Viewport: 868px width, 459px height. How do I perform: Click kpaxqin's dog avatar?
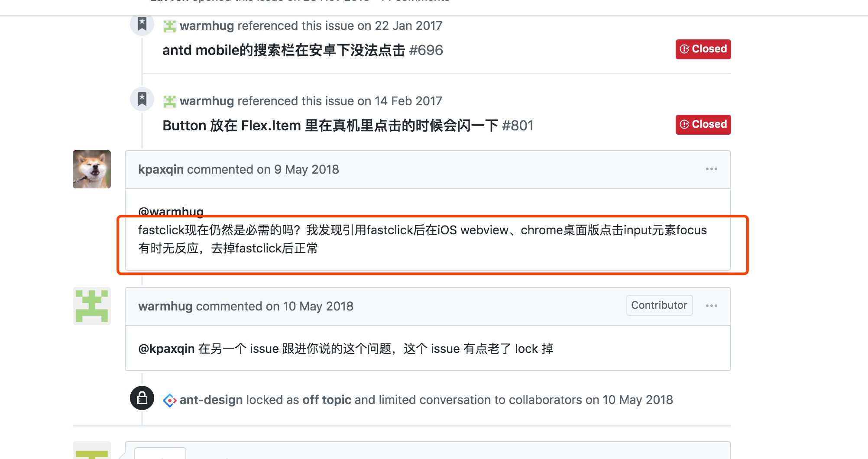(x=91, y=169)
